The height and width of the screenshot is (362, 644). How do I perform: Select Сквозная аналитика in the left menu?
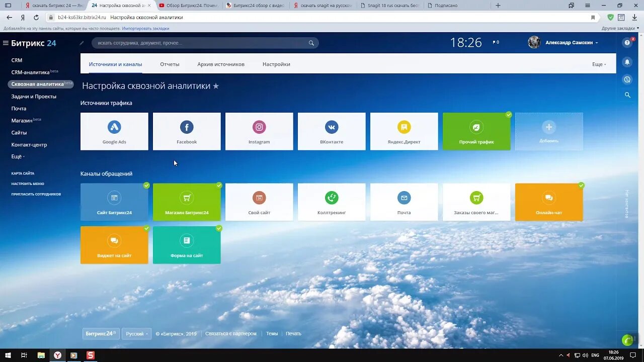point(41,84)
